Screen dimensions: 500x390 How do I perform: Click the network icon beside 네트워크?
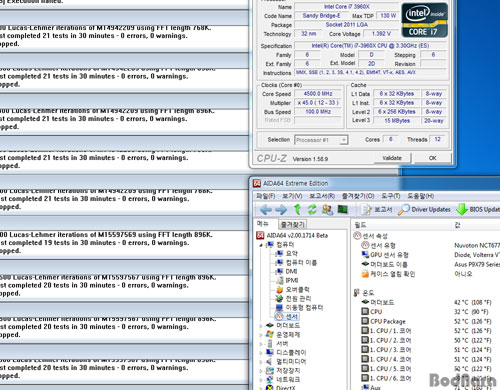(x=270, y=379)
